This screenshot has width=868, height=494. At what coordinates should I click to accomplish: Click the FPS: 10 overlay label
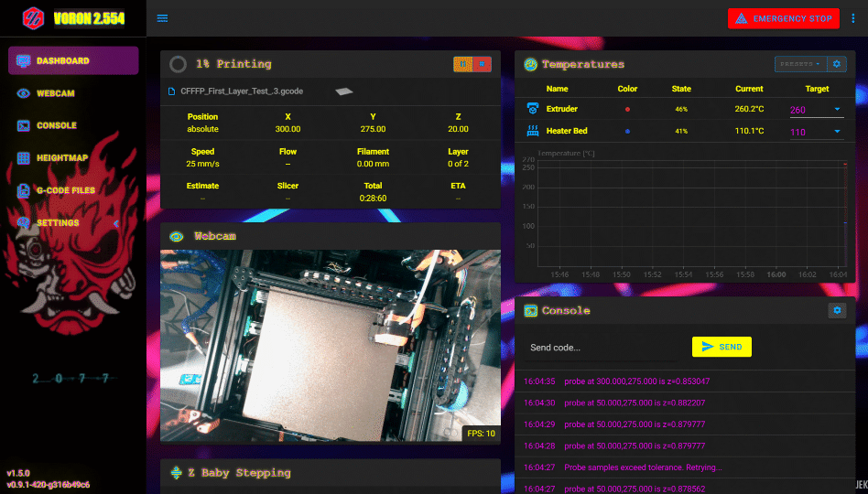click(x=482, y=434)
